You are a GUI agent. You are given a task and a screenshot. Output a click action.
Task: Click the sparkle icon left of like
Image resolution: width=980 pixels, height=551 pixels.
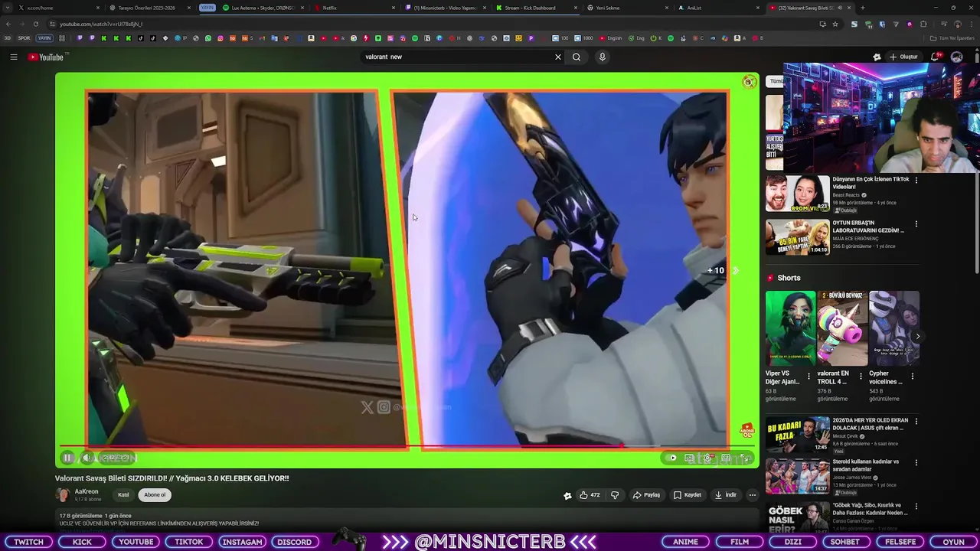coord(567,495)
